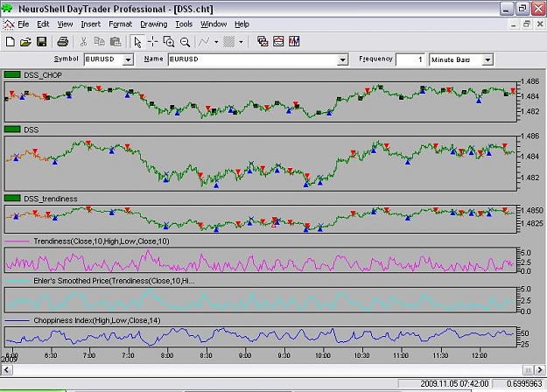Click the Paste clipboard icon
Screen dimensions: 547x392
tap(116, 42)
